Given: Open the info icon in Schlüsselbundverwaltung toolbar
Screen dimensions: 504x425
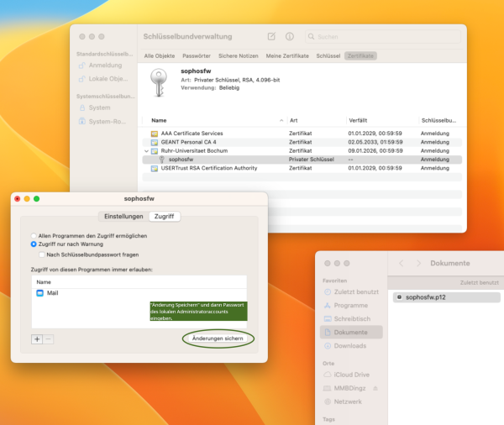Looking at the screenshot, I should pyautogui.click(x=290, y=37).
